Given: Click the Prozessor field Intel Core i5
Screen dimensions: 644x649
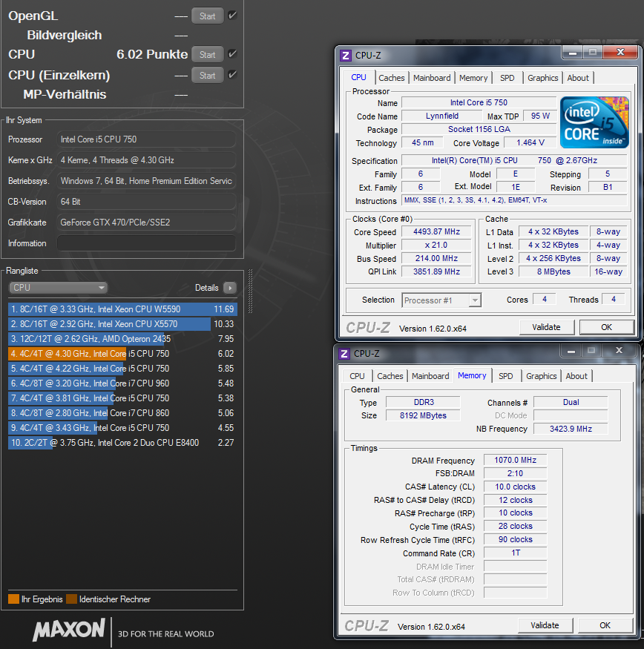Looking at the screenshot, I should click(147, 139).
